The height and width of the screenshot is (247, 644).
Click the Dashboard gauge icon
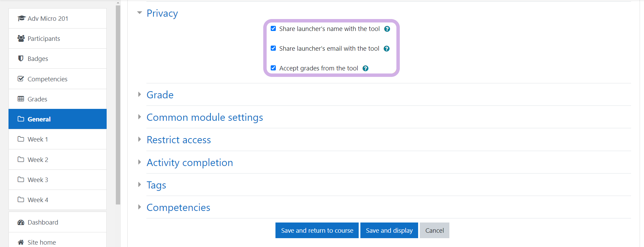click(x=21, y=223)
